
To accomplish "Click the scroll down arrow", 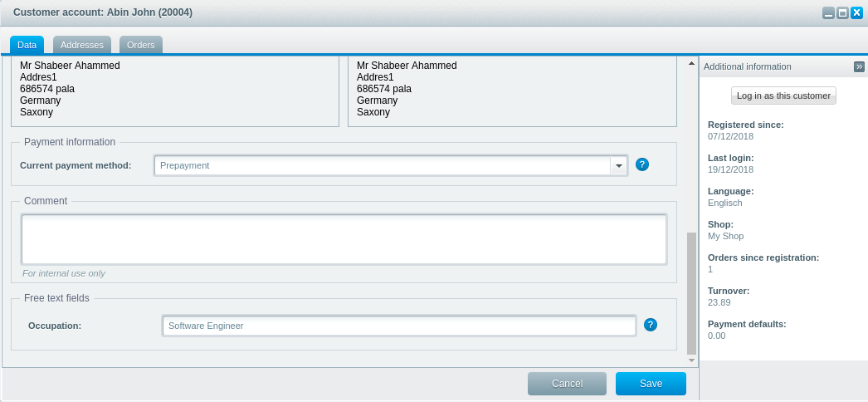I will coord(691,360).
